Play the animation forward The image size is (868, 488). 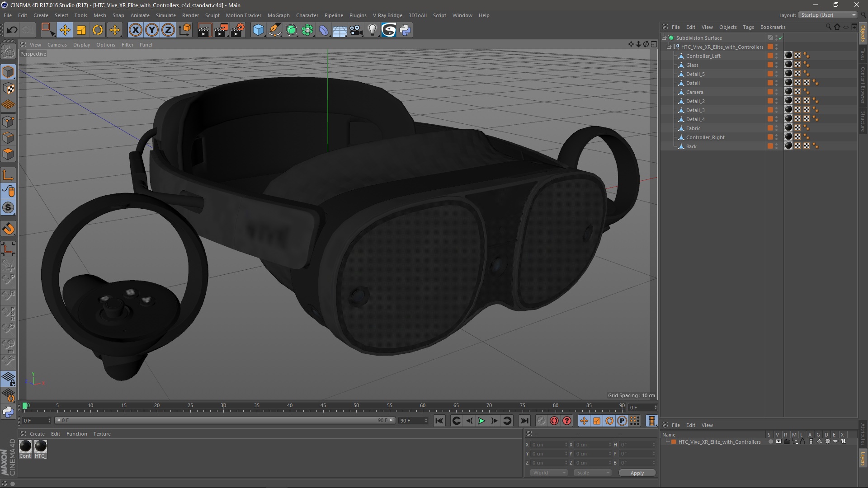[482, 421]
